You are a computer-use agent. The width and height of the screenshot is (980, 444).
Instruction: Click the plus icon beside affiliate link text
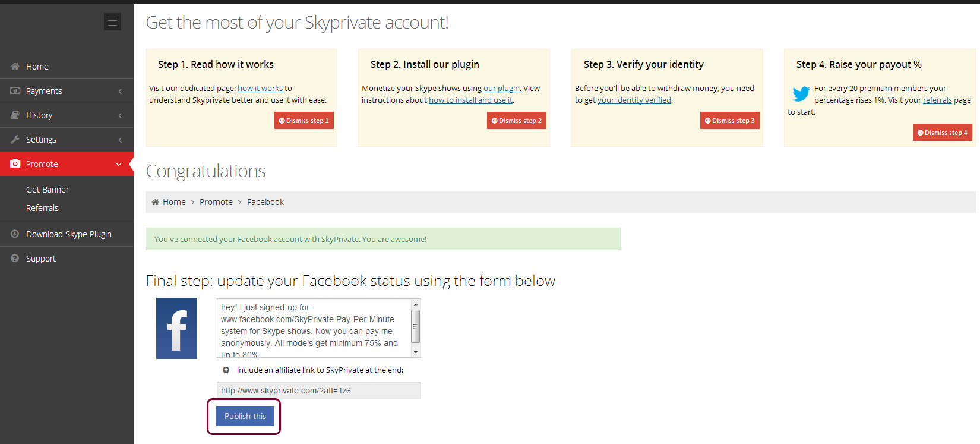click(x=226, y=370)
